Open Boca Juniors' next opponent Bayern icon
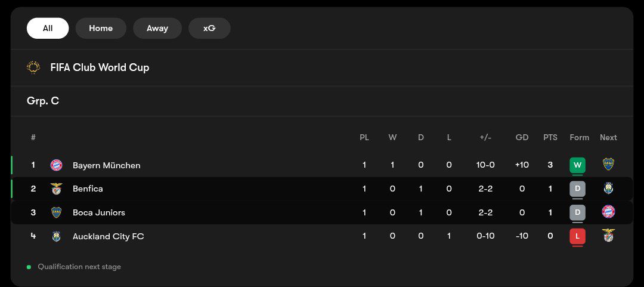Viewport: 644px width, 287px height. click(608, 212)
